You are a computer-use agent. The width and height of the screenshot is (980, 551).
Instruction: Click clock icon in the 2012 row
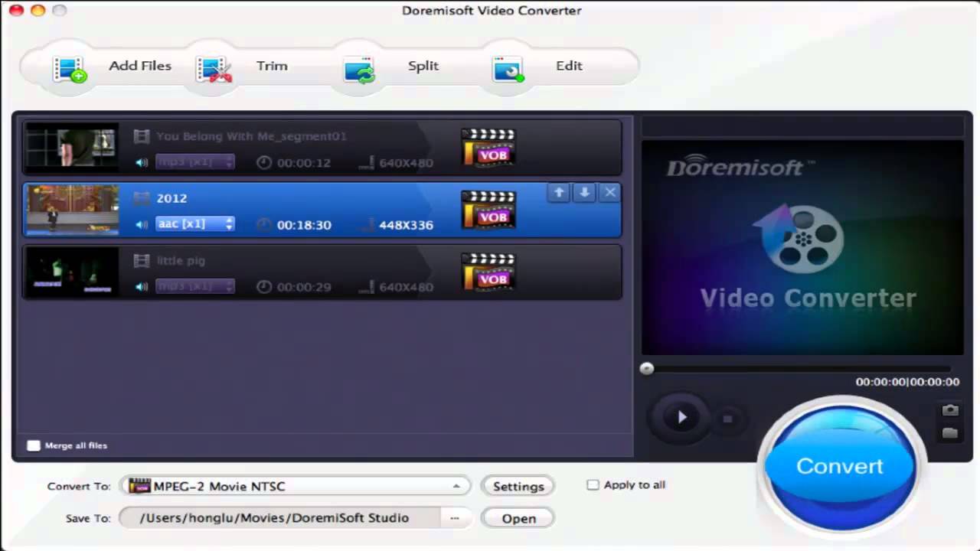pos(264,225)
